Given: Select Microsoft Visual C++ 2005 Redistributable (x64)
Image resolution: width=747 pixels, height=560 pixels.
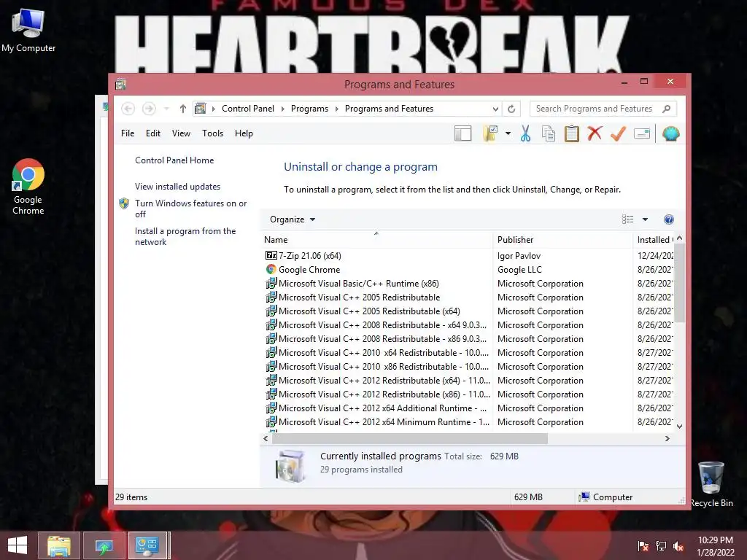Looking at the screenshot, I should (369, 311).
